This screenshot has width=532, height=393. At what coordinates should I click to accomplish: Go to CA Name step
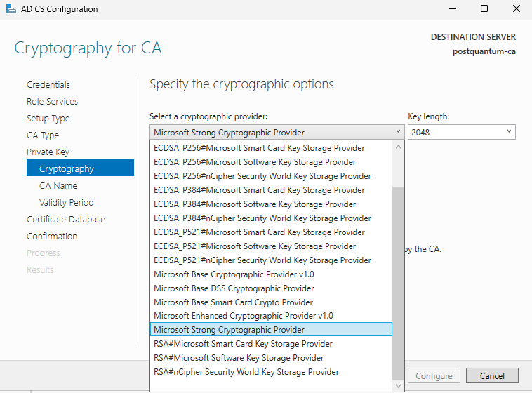(x=58, y=186)
